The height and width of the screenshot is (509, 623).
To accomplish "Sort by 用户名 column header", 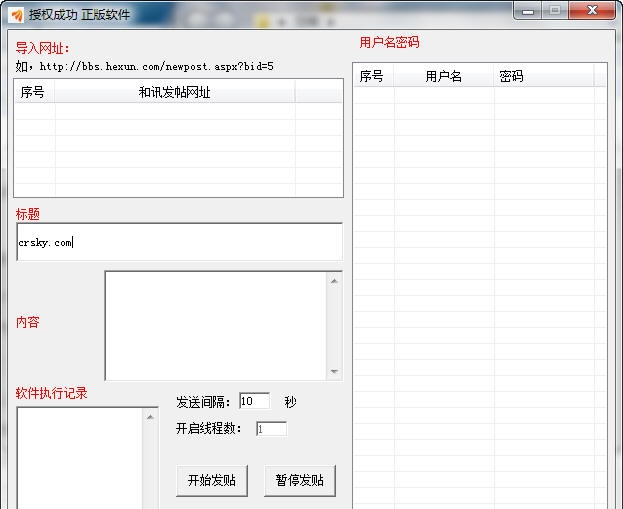I will (x=444, y=76).
